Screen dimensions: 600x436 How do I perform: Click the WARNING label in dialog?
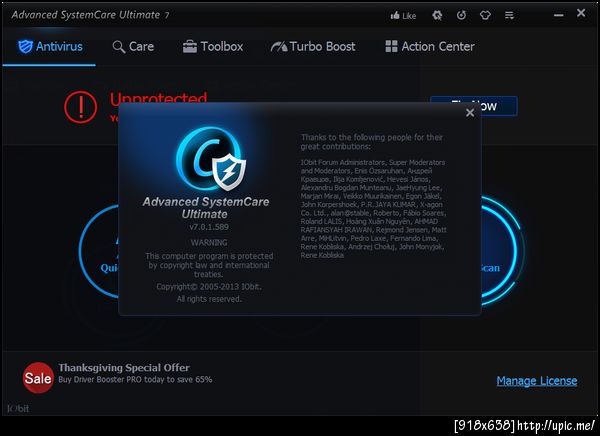point(209,243)
